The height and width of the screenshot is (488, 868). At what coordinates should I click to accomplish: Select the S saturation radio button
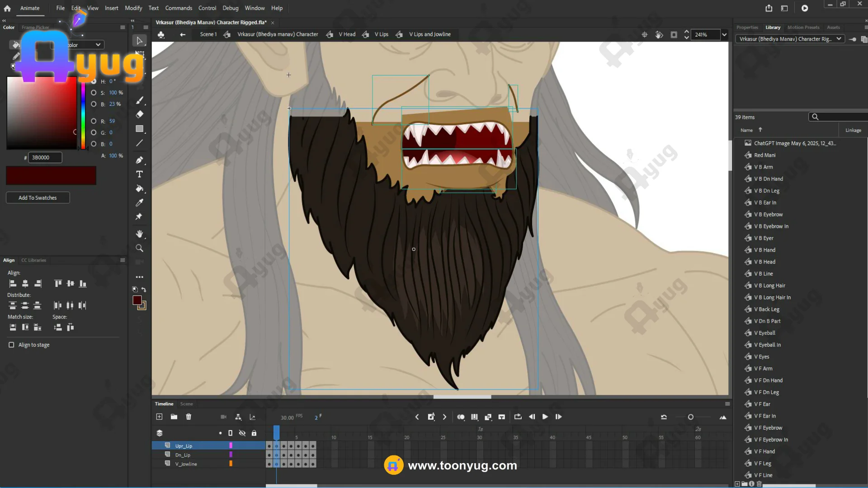94,93
